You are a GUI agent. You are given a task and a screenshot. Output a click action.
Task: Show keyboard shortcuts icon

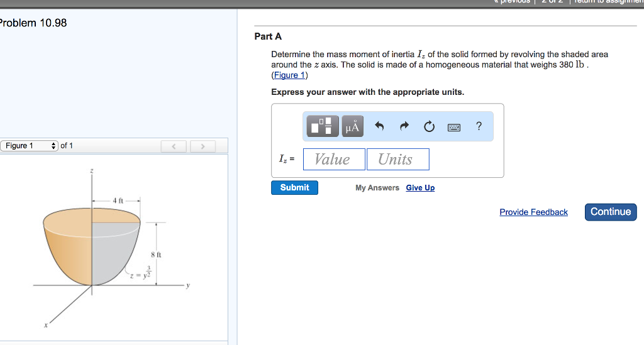454,127
